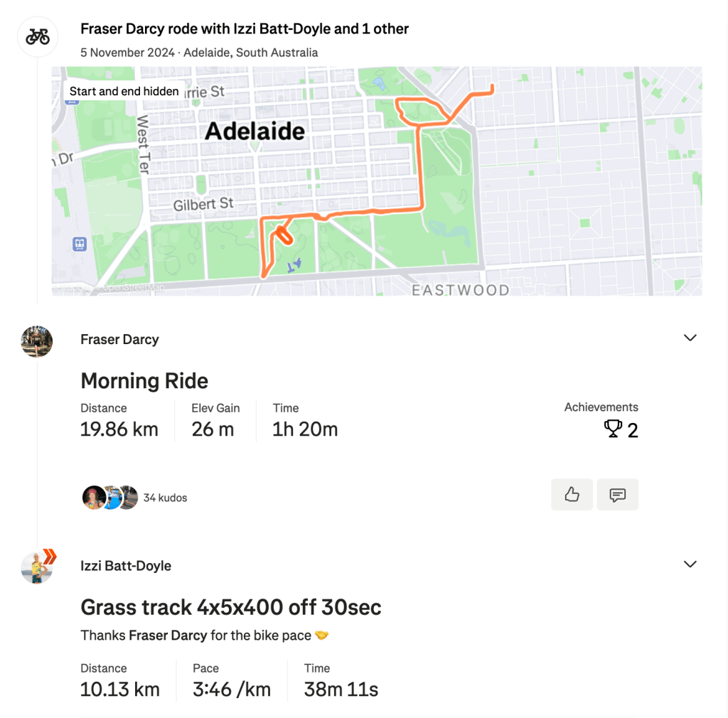The height and width of the screenshot is (718, 728).
Task: Click the OpenStreetMap attribution on map
Action: click(x=134, y=288)
